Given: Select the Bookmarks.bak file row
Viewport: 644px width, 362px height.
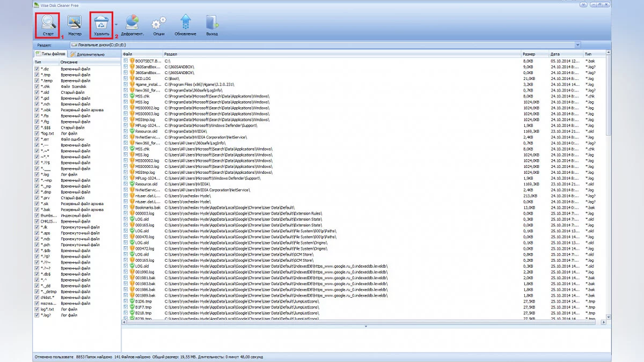Looking at the screenshot, I should click(148, 208).
